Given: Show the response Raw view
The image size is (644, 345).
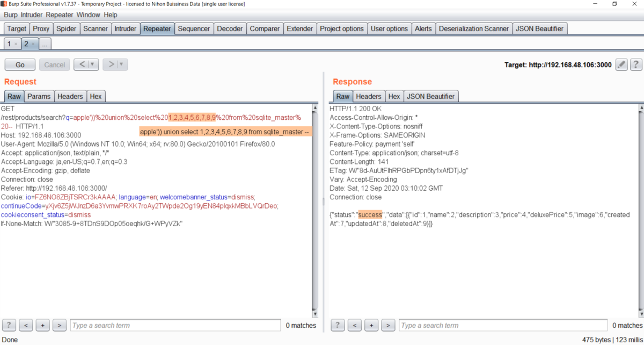Looking at the screenshot, I should click(343, 96).
